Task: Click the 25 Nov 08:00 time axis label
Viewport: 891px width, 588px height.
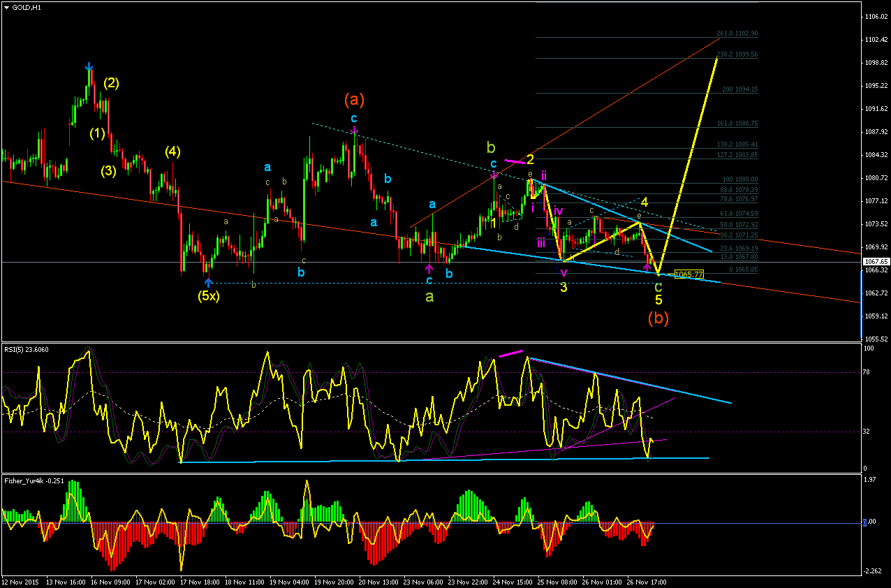Action: (557, 581)
